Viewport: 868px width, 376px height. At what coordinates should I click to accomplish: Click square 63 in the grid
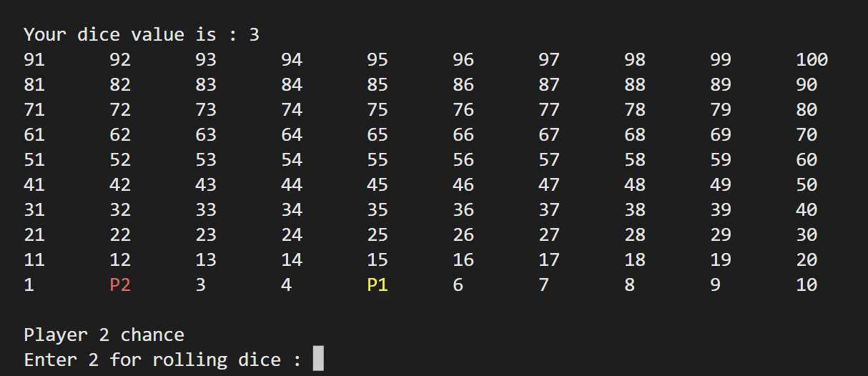(206, 135)
